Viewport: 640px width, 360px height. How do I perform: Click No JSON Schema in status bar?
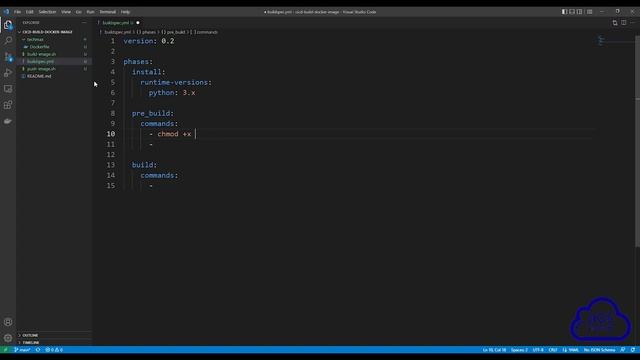pos(599,350)
